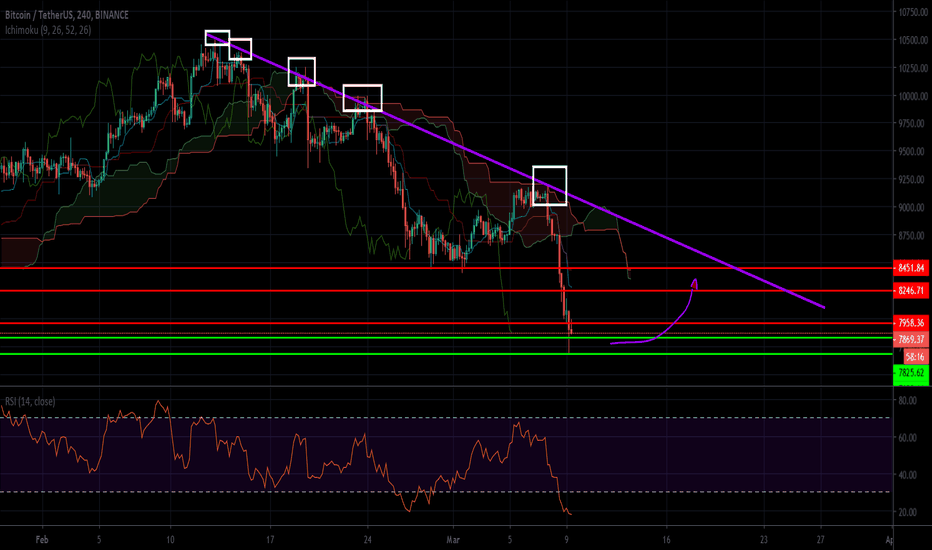Click 8750.00 on the price axis

[913, 235]
